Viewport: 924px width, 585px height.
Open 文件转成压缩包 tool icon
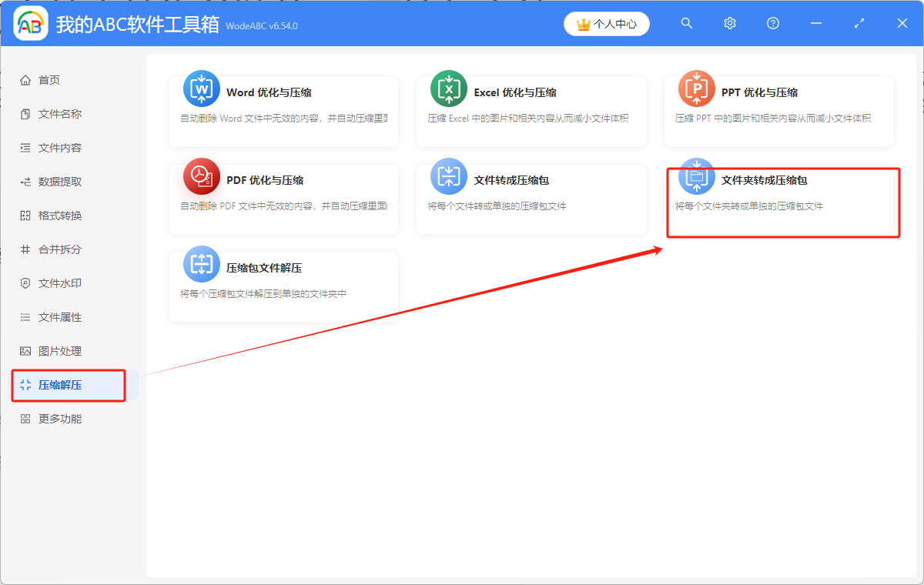[x=449, y=176]
